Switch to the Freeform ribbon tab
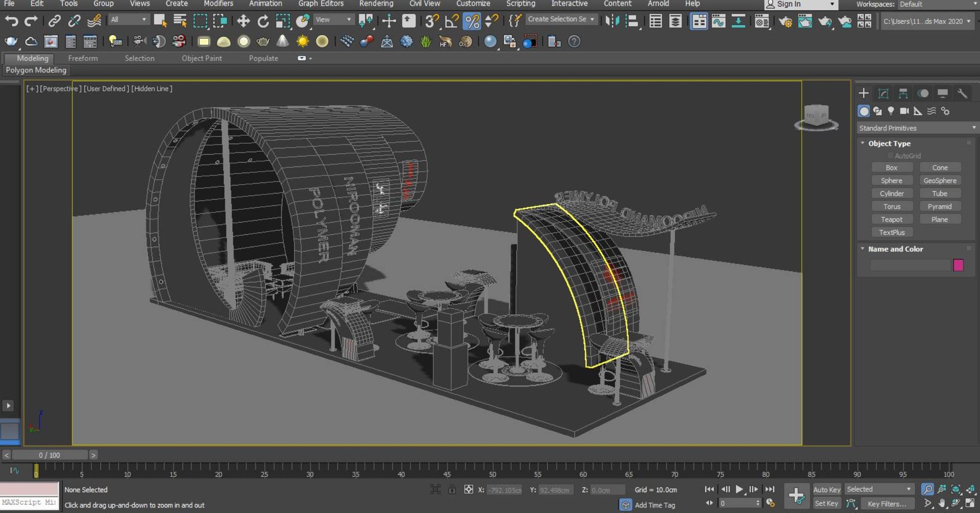The width and height of the screenshot is (980, 513). pos(83,58)
